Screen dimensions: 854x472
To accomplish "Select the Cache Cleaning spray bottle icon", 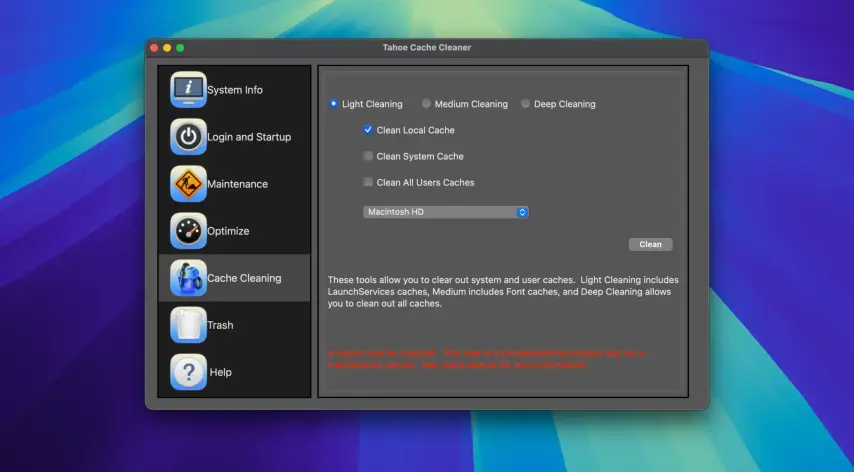I will (188, 278).
